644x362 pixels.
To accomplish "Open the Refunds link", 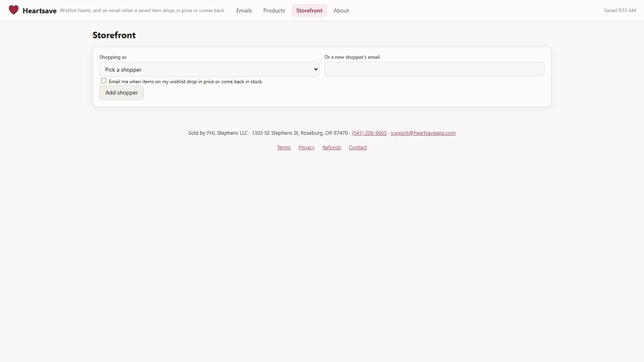I will [x=332, y=148].
